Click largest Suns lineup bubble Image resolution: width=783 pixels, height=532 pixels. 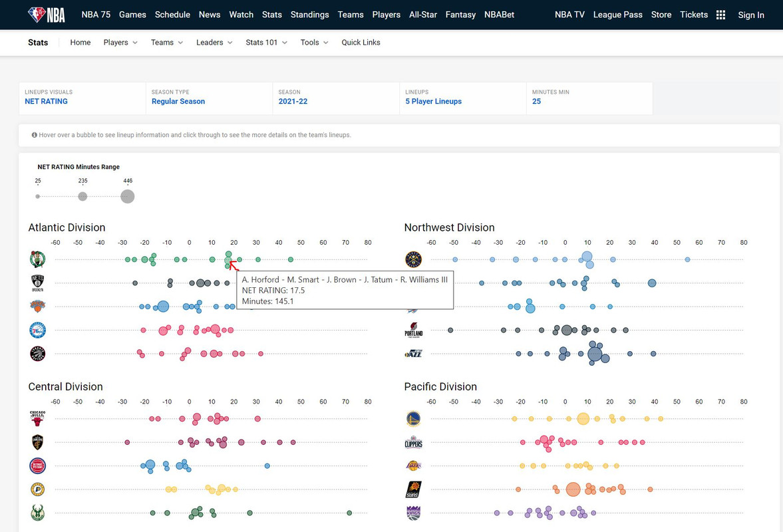pos(573,489)
